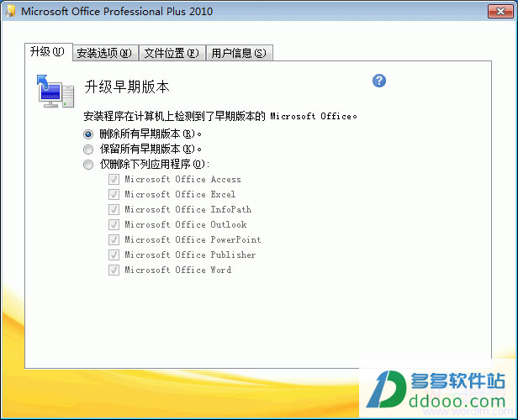Open the 文件位置 tab

172,53
